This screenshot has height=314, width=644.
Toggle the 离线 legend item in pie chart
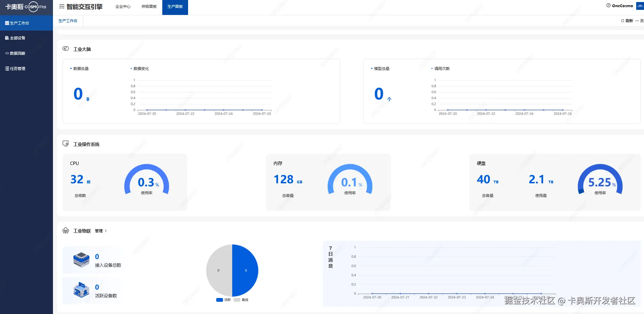[241, 300]
